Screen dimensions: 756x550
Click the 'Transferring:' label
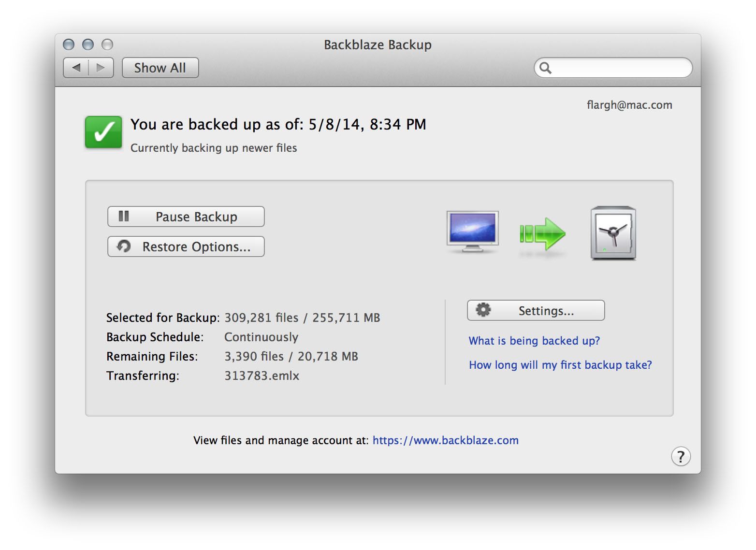point(143,376)
